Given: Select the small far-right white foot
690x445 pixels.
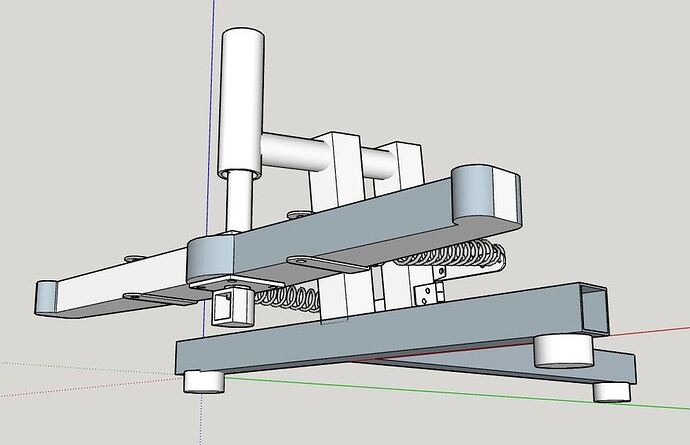Looking at the screenshot, I should (x=612, y=391).
